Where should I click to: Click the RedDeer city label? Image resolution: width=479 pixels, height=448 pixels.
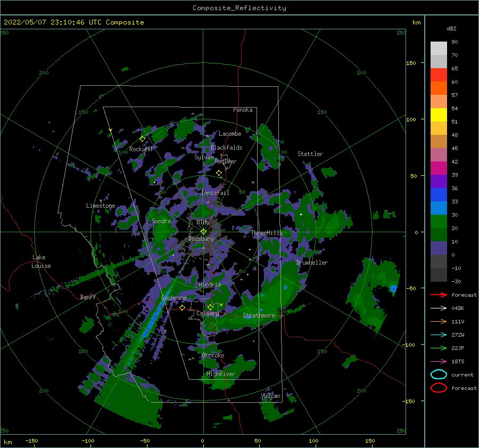(226, 161)
